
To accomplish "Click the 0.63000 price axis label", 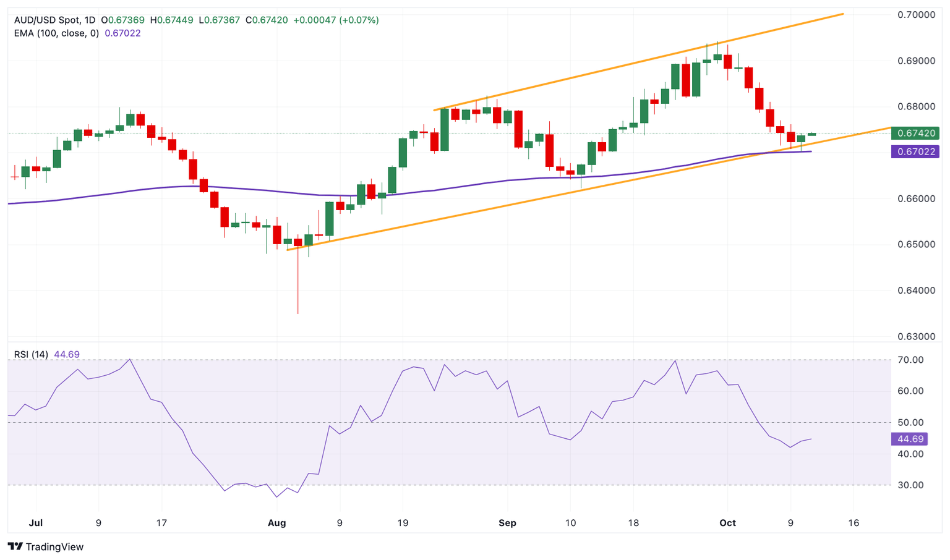I will [916, 337].
